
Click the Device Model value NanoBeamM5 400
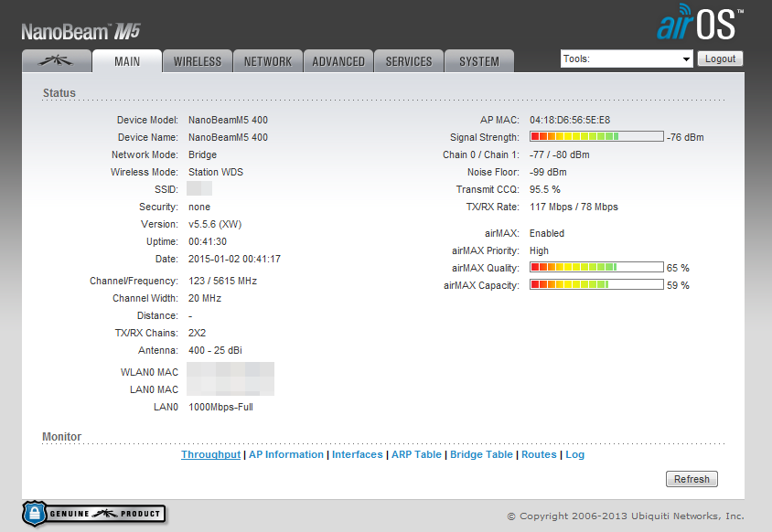[228, 120]
